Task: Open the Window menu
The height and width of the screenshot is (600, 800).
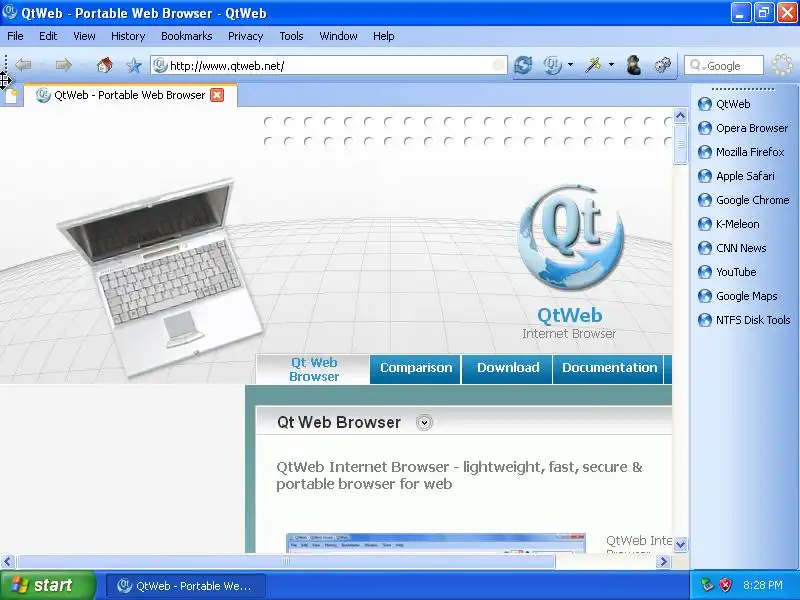Action: (338, 36)
